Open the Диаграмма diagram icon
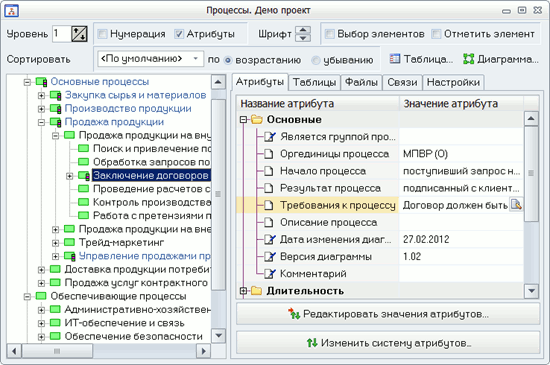The width and height of the screenshot is (550, 365). point(469,59)
